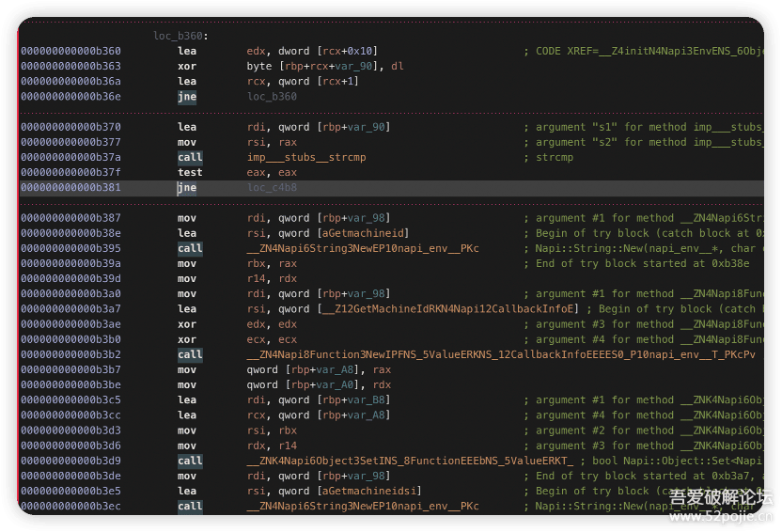Image resolution: width=782 pixels, height=532 pixels.
Task: Select edx, dword [rcx+0x10] operand
Action: (x=312, y=51)
